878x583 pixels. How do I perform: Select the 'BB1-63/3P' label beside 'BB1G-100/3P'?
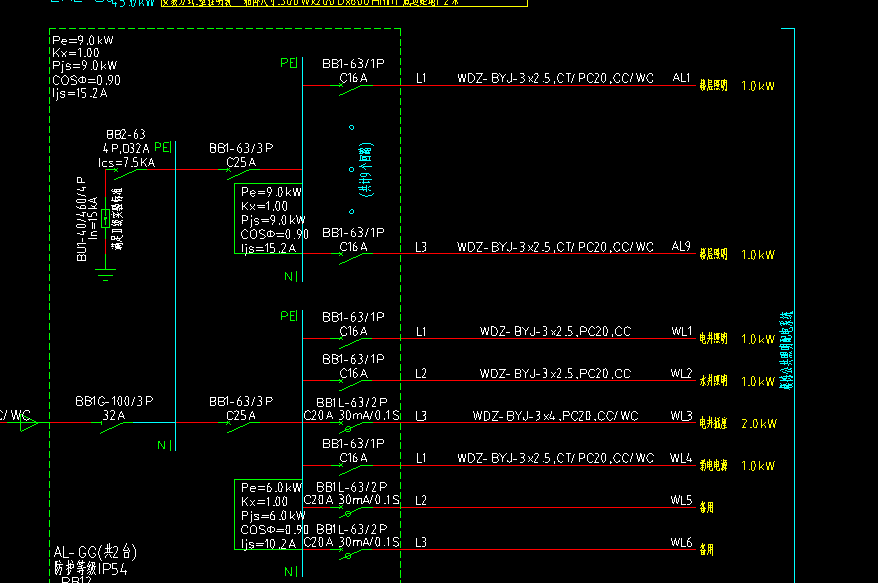click(x=241, y=402)
